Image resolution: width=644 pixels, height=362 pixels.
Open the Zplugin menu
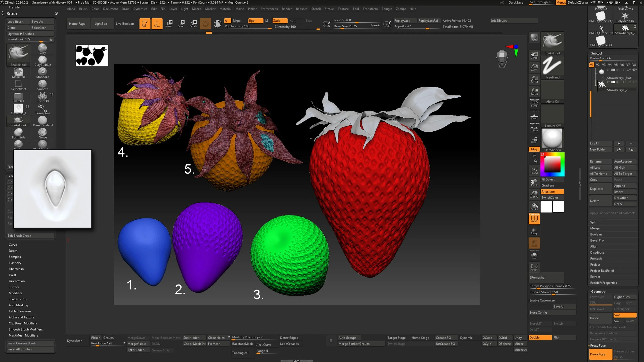coord(387,9)
